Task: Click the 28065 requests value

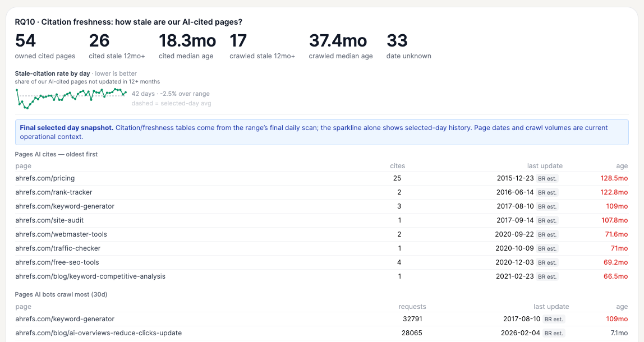Action: [412, 333]
